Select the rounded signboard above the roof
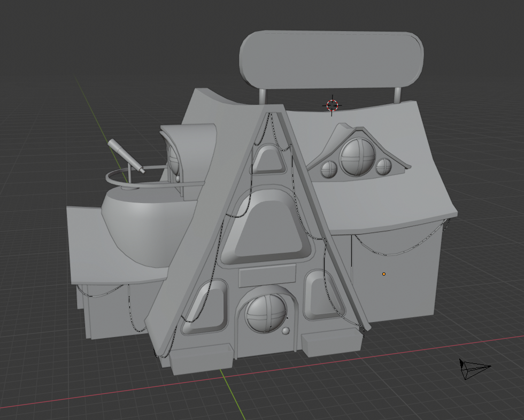 (331, 59)
